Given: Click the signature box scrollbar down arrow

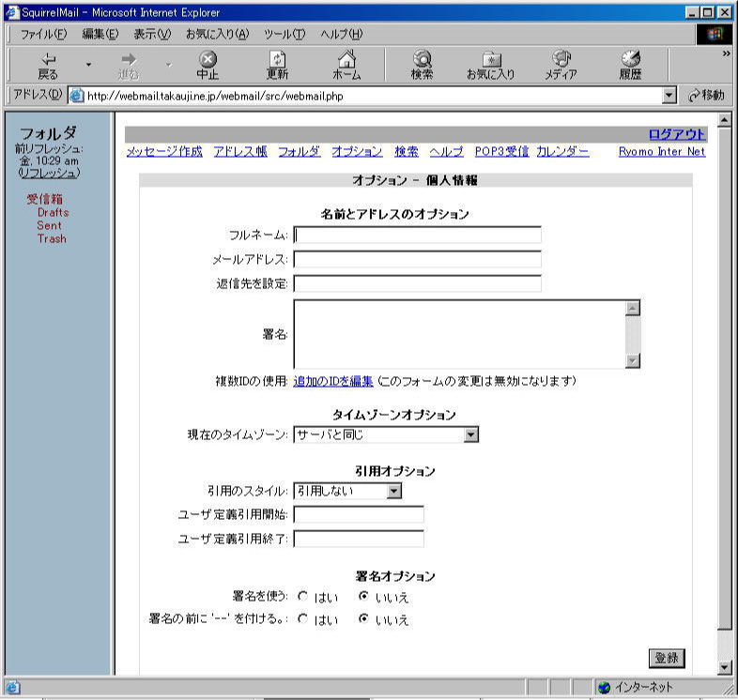Looking at the screenshot, I should click(x=633, y=361).
